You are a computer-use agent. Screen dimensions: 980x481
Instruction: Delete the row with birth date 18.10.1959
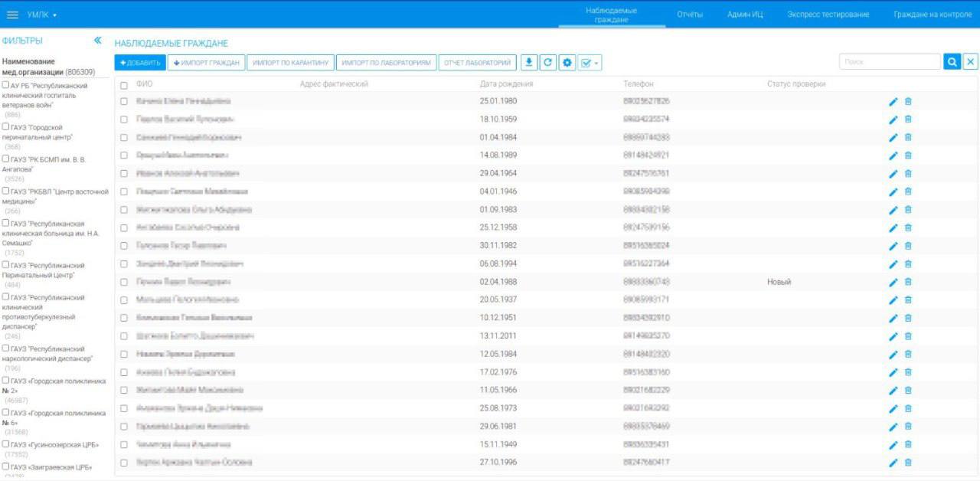[908, 119]
